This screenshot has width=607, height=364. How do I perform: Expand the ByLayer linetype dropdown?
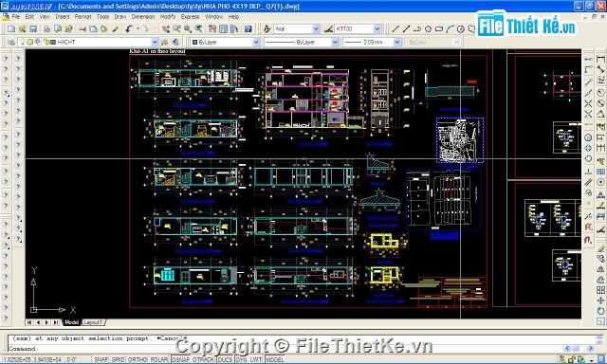[x=335, y=42]
